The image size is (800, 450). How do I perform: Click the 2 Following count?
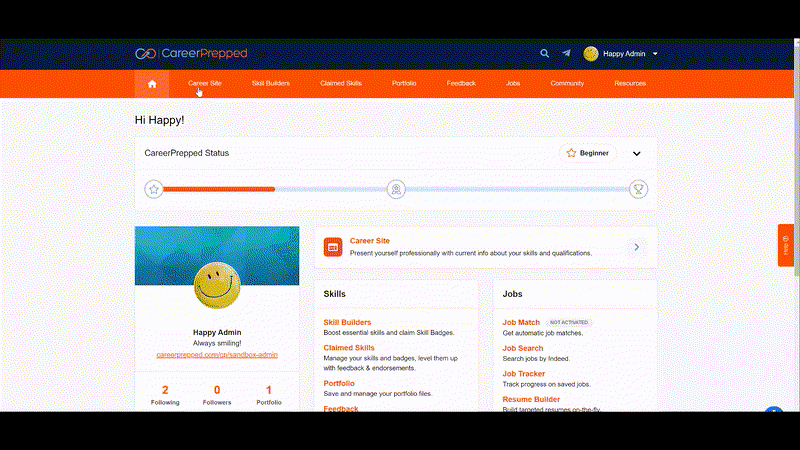pyautogui.click(x=165, y=395)
